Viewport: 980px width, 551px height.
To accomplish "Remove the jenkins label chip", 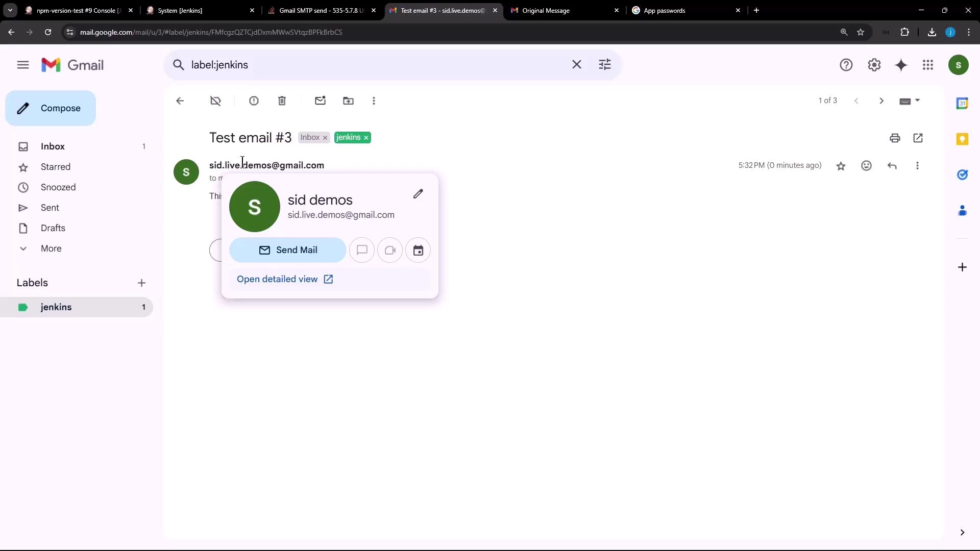I will pos(366,138).
